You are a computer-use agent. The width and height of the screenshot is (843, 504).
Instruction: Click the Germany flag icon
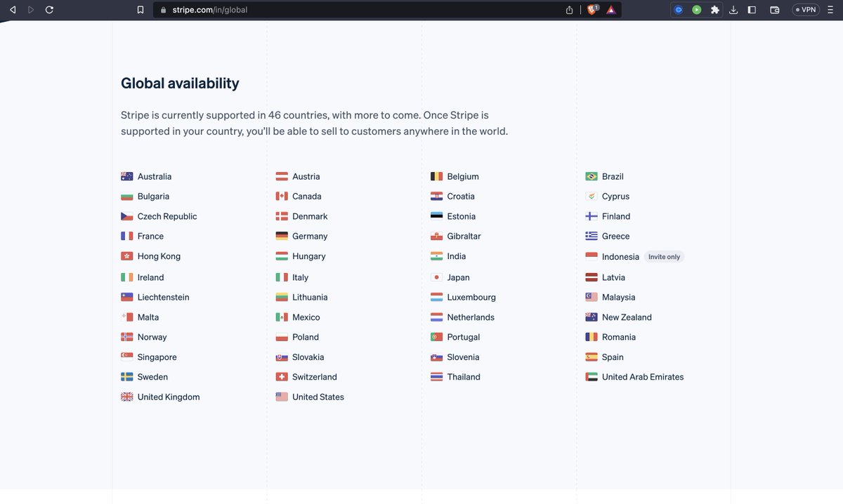282,236
